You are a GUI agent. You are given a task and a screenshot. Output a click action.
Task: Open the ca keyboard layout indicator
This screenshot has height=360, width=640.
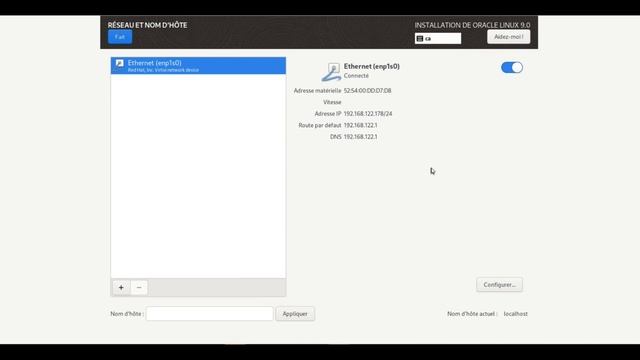pyautogui.click(x=438, y=38)
